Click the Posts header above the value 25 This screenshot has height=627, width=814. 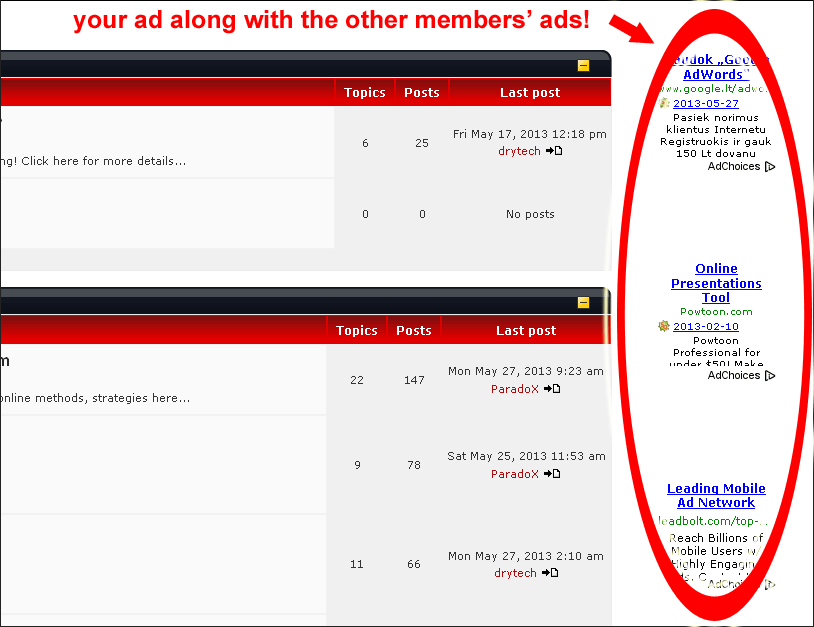pyautogui.click(x=422, y=92)
